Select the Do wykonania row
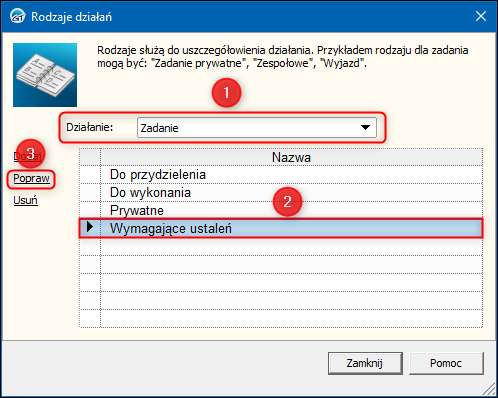 click(x=281, y=193)
